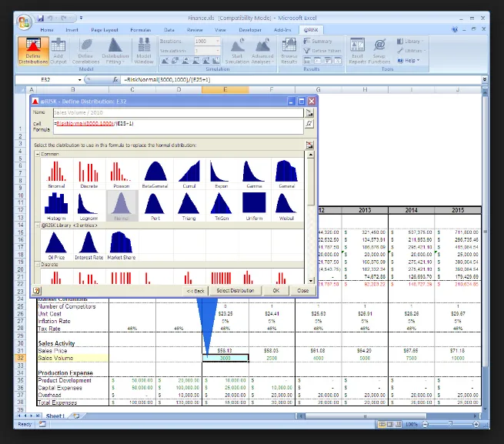This screenshot has height=444, width=504.
Task: Open the Help dropdown in the ribbon
Action: pos(409,61)
